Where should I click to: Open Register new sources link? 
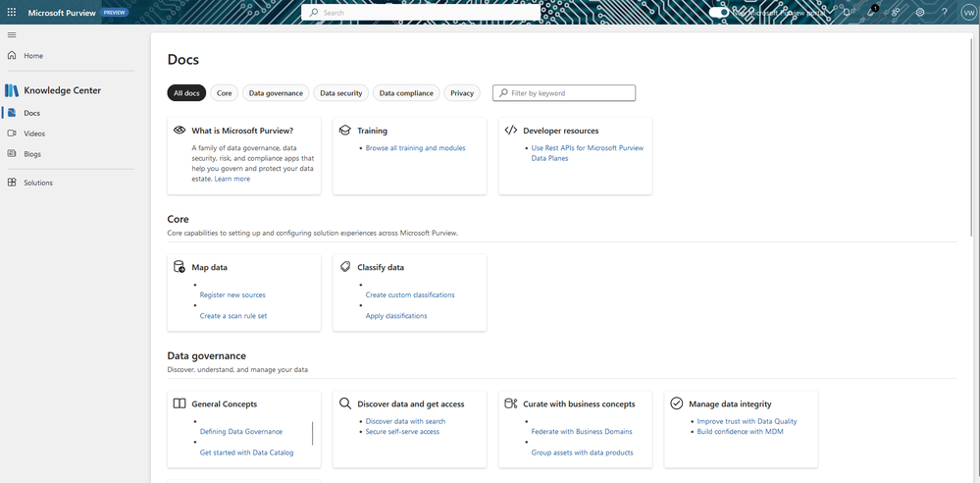click(x=232, y=295)
